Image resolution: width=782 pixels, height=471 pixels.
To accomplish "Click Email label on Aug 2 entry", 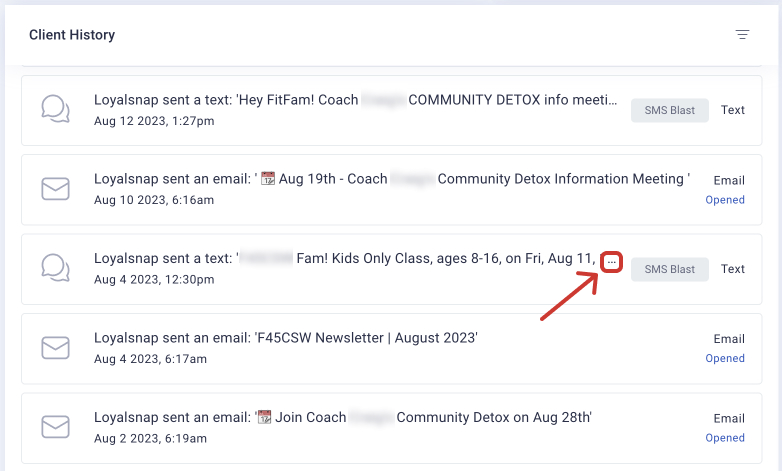I will point(729,419).
